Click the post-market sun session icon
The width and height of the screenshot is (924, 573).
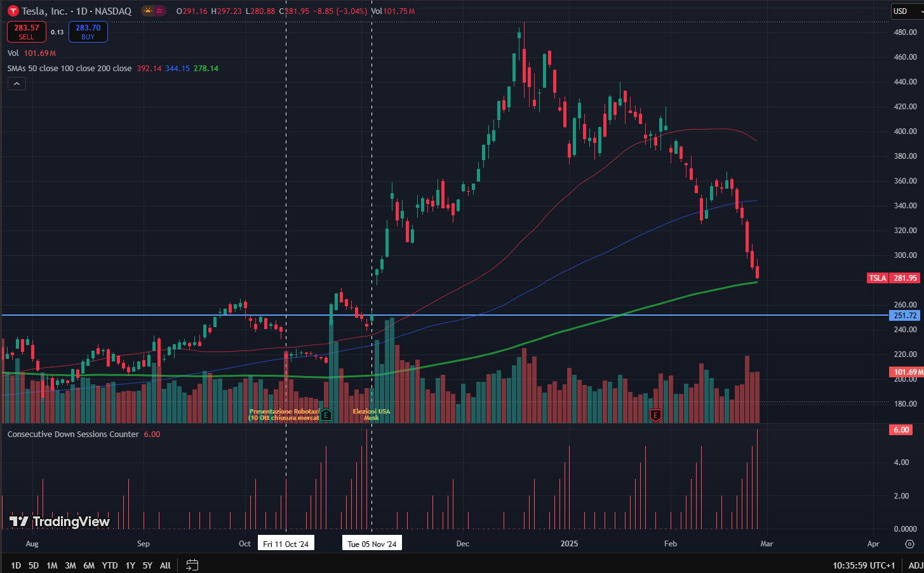(x=148, y=11)
